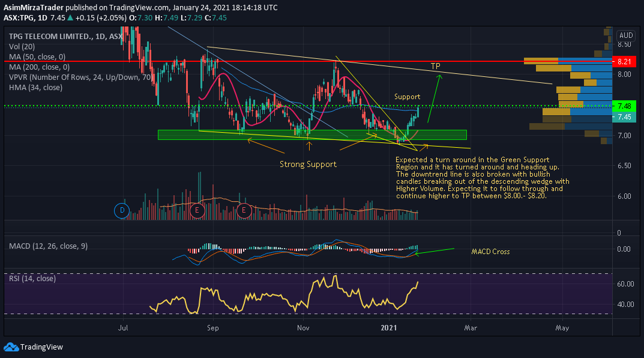Viewport: 644px width, 358px height.
Task: Click the Sep label on time axis
Action: [x=212, y=328]
